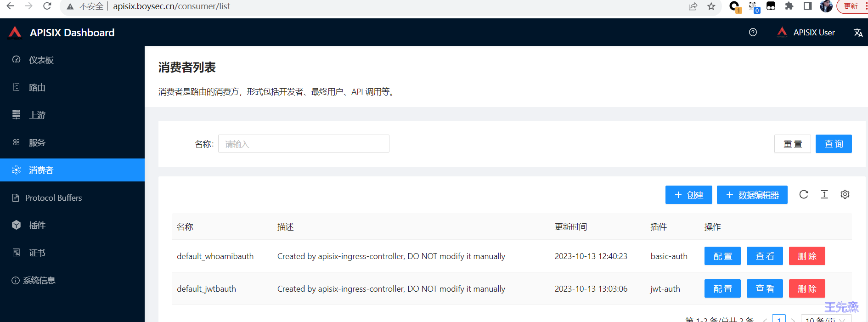Image resolution: width=868 pixels, height=322 pixels.
Task: Open table column settings gear
Action: 845,195
